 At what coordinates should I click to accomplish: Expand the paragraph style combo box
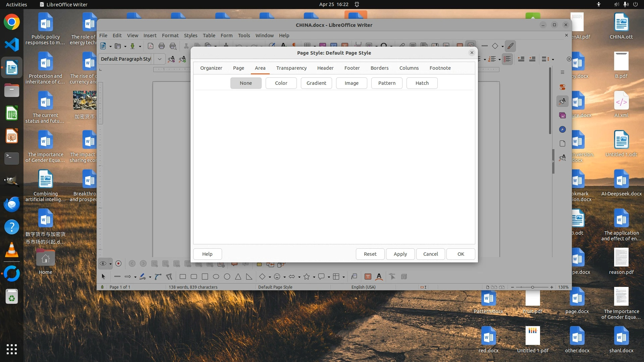click(160, 59)
